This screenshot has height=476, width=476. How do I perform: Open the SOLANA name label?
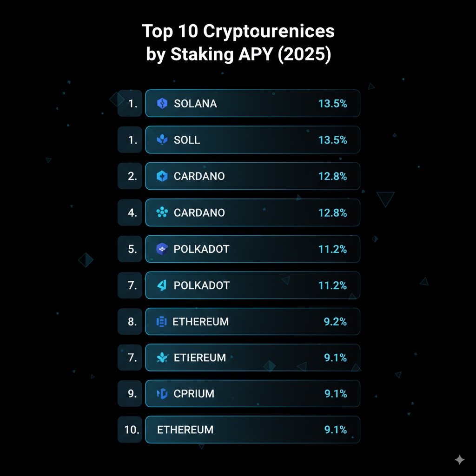point(195,104)
